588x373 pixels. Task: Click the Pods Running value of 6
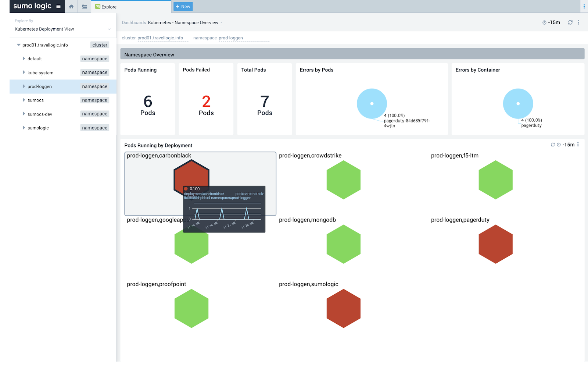click(148, 102)
